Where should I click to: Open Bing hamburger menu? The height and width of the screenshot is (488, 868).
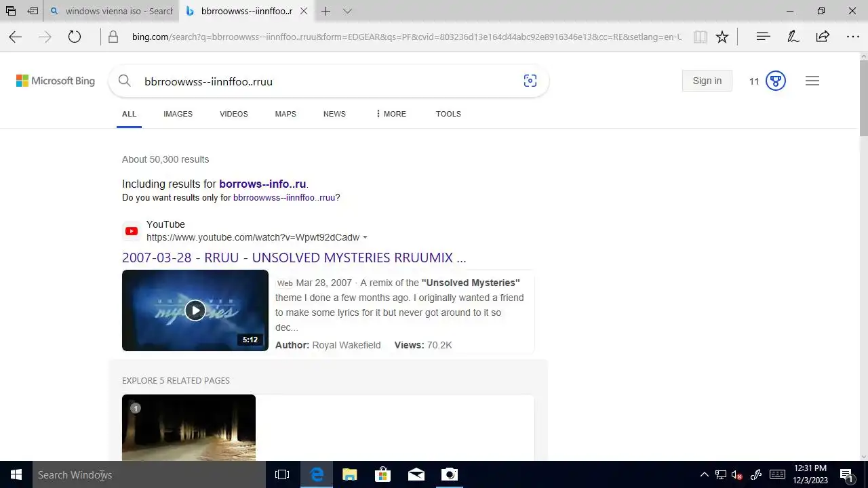pos(812,81)
